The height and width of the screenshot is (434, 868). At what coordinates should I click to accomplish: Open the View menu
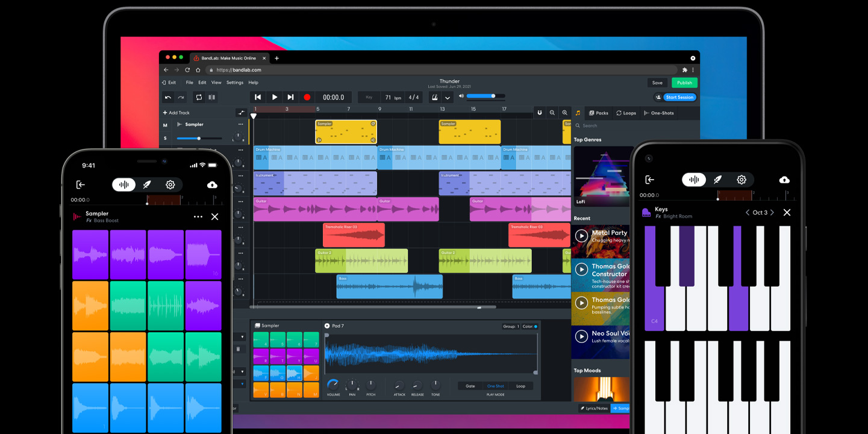click(x=216, y=83)
